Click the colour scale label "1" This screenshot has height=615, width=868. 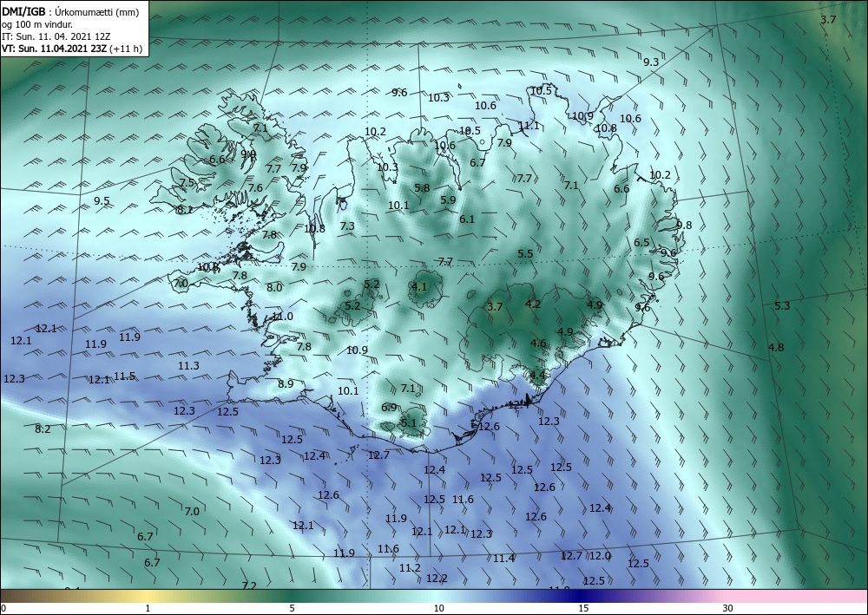[x=148, y=608]
